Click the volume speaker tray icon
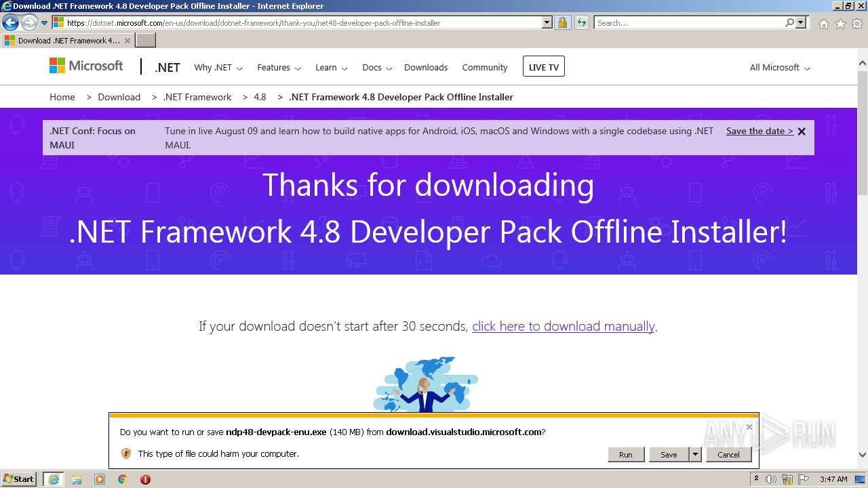Viewport: 868px width, 488px height. tap(771, 479)
